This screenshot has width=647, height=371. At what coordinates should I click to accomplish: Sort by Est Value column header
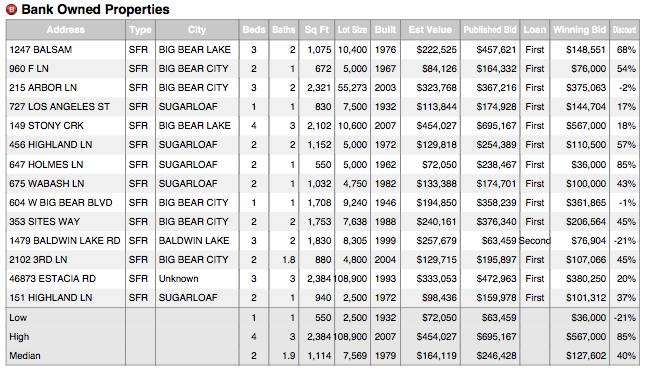[x=430, y=30]
